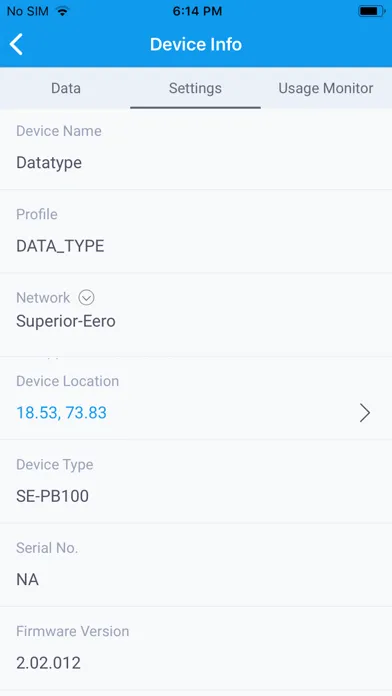Tap the battery indicator icon

click(x=372, y=12)
